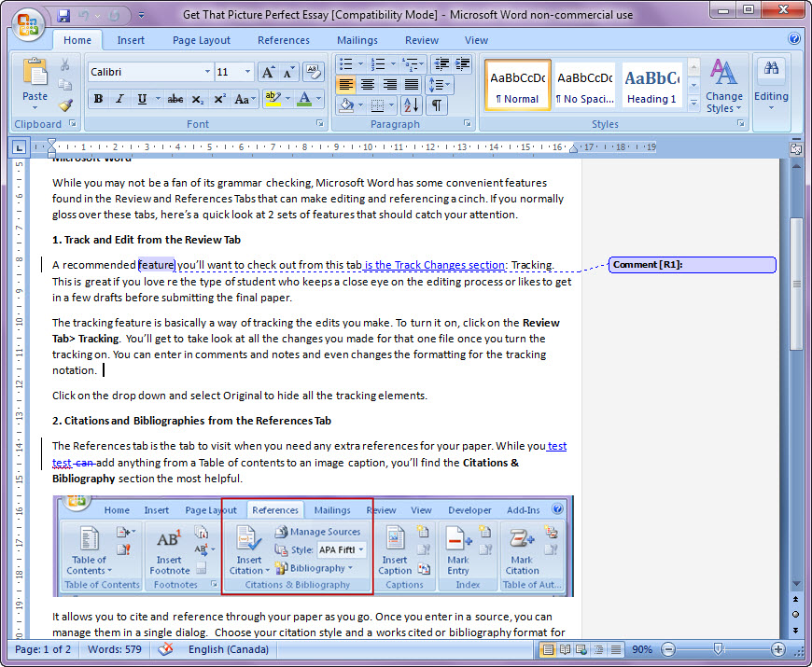Increase the paragraph indent
Image resolution: width=812 pixels, height=667 pixels.
pyautogui.click(x=462, y=64)
